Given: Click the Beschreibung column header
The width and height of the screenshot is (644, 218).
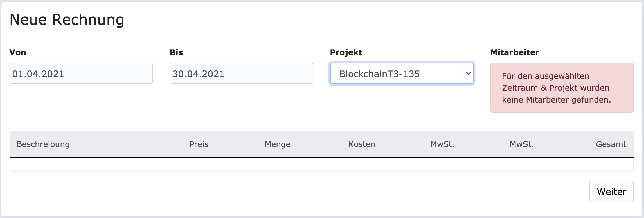Looking at the screenshot, I should pos(43,144).
